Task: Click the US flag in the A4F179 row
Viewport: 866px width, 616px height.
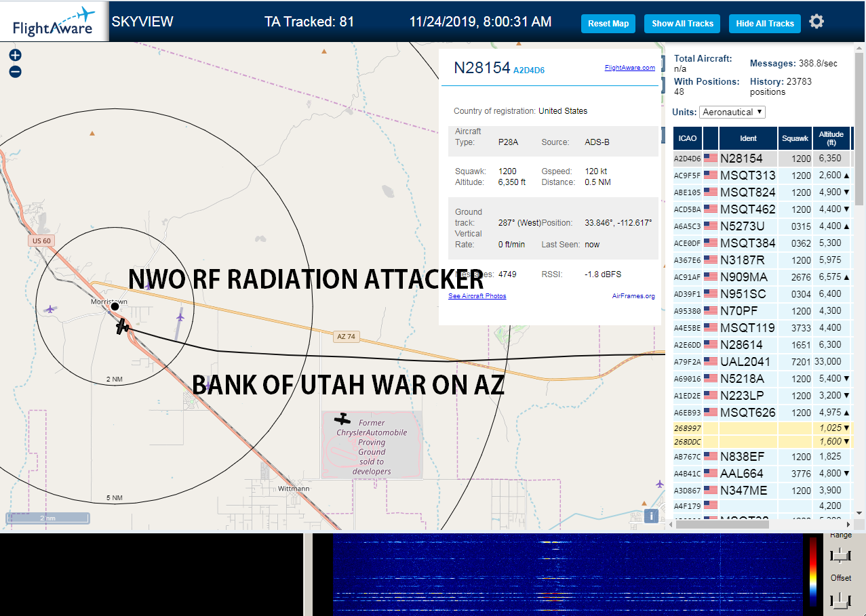Action: tap(711, 505)
